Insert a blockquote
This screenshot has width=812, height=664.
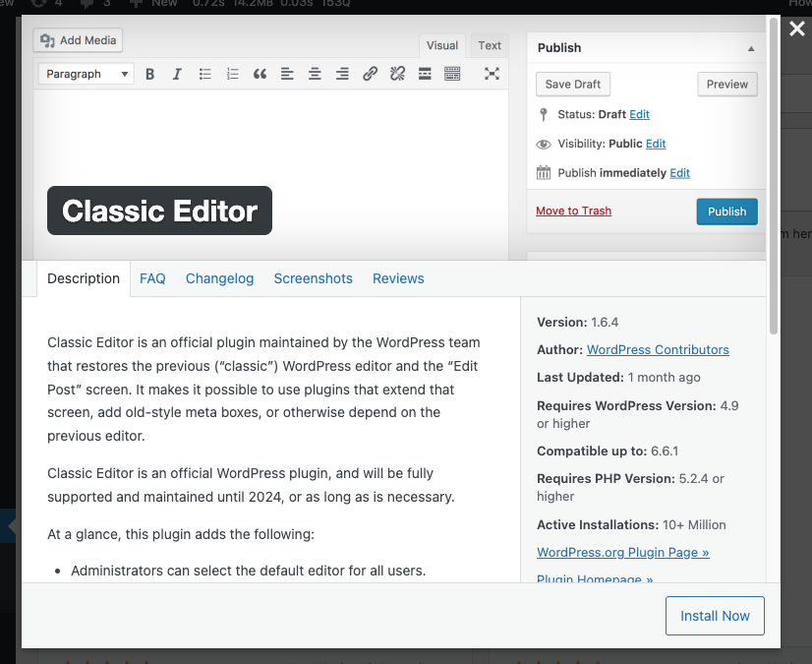coord(258,74)
